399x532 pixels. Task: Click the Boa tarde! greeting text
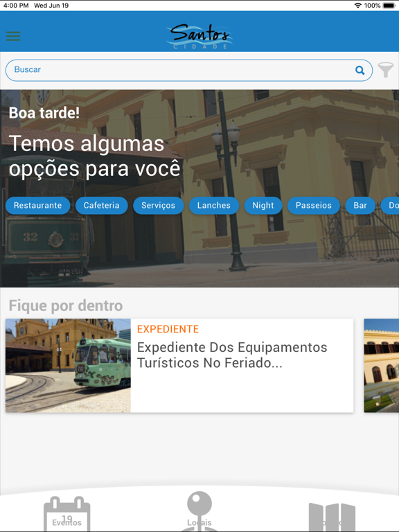[x=44, y=113]
